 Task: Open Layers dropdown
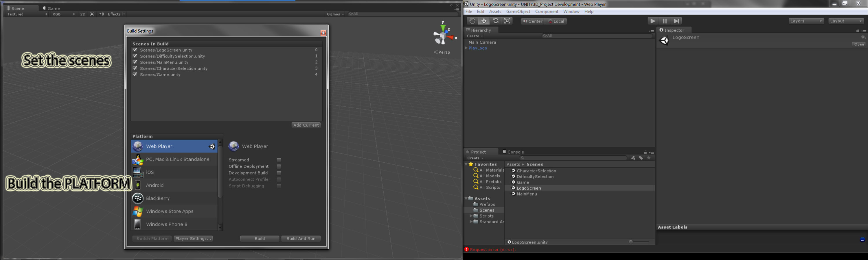pyautogui.click(x=806, y=21)
